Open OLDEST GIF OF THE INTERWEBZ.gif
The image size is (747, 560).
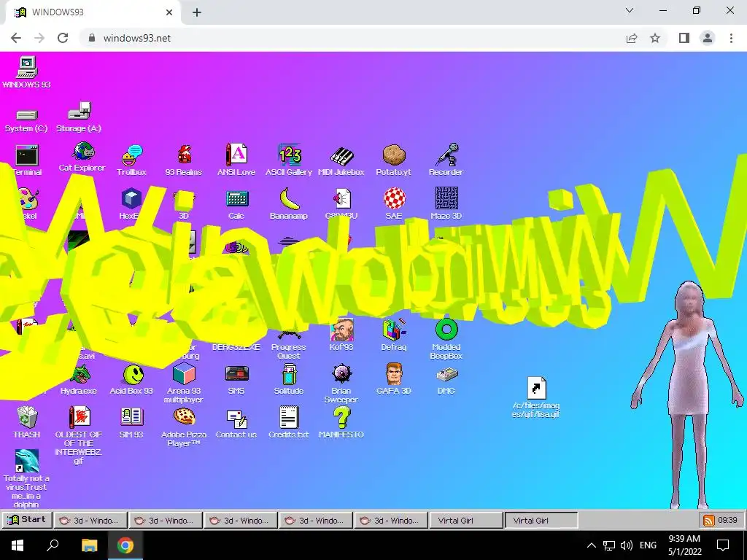79,418
